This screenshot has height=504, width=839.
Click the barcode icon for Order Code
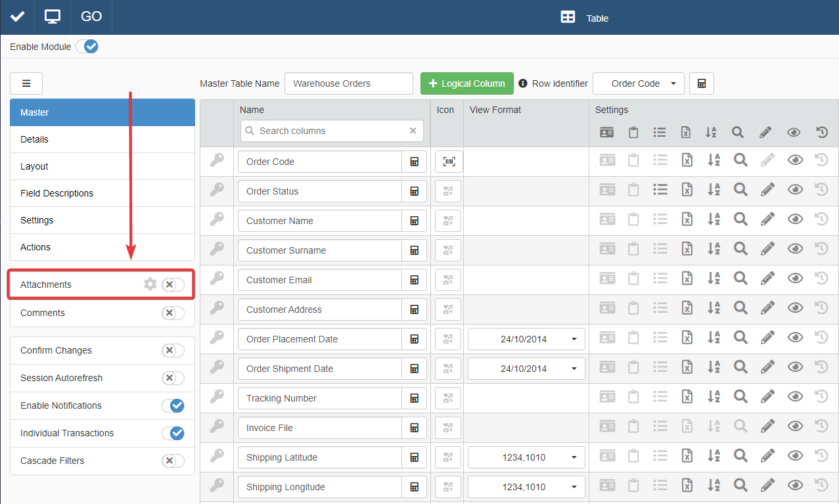[449, 162]
